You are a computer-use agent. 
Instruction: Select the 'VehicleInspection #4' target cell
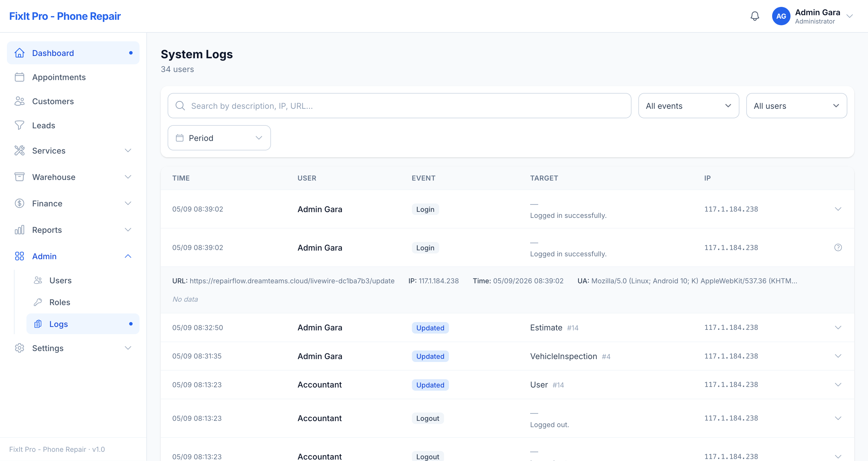tap(570, 356)
